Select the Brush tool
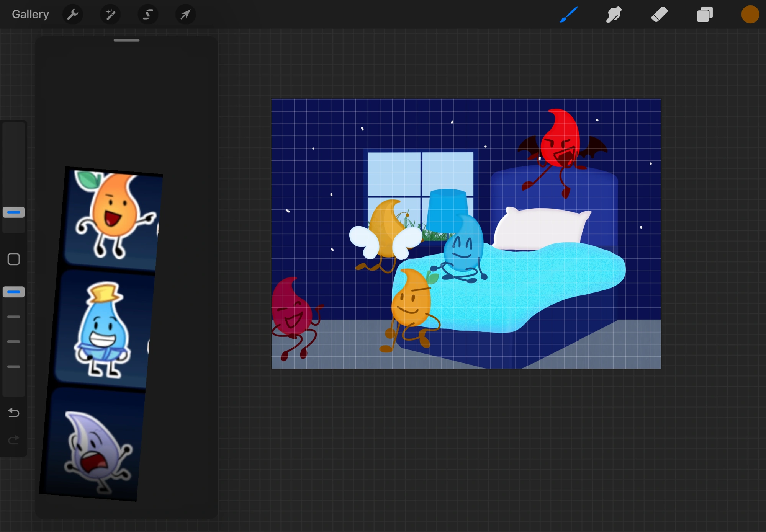766x532 pixels. [568, 14]
